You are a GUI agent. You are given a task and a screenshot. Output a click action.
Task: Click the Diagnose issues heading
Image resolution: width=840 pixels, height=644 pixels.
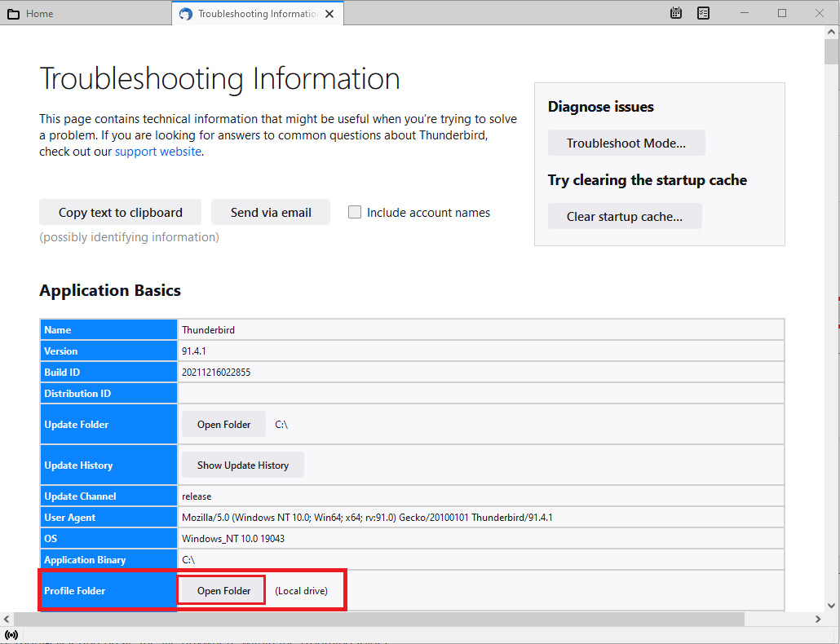coord(600,107)
